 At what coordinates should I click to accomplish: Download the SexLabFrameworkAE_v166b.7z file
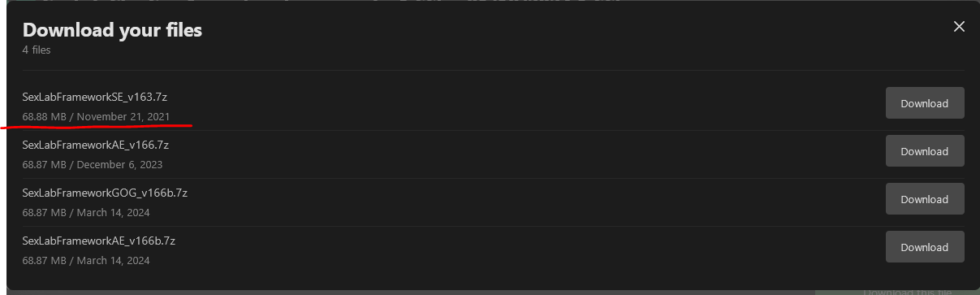tap(925, 247)
